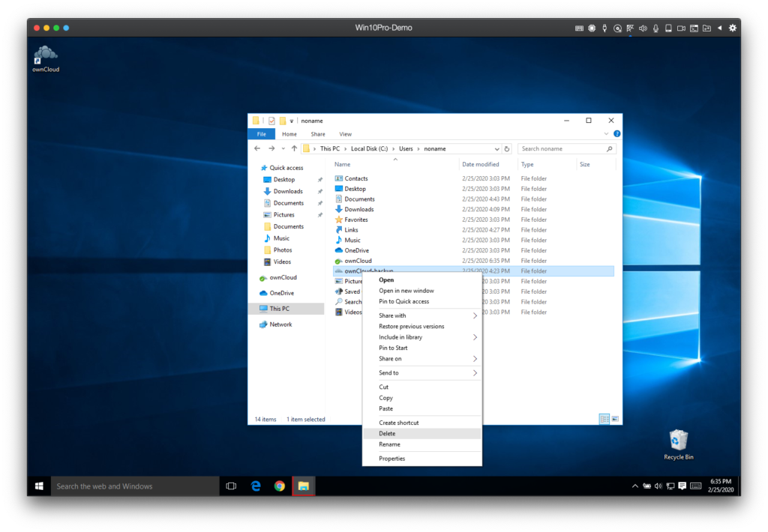Launch Google Chrome from the taskbar

pos(280,486)
